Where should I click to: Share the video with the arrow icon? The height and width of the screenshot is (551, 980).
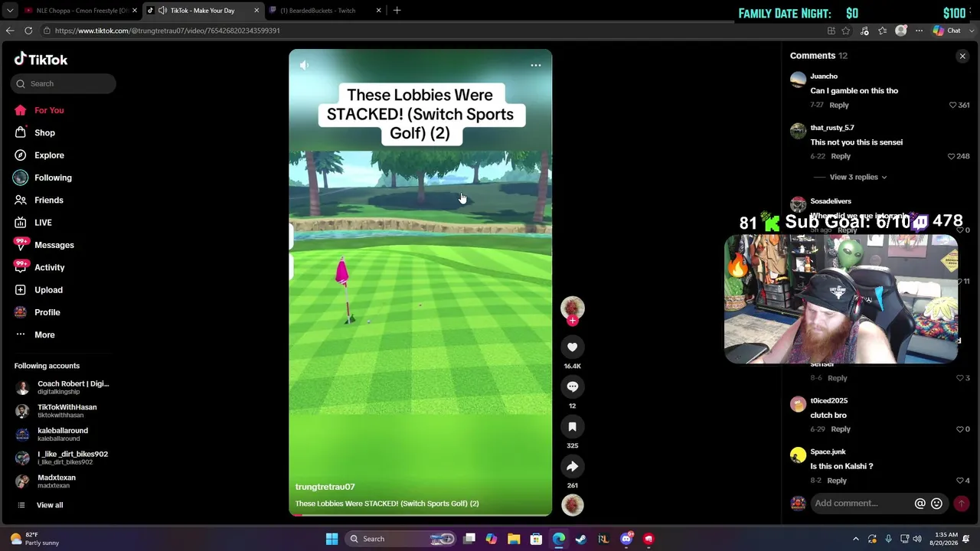[572, 467]
